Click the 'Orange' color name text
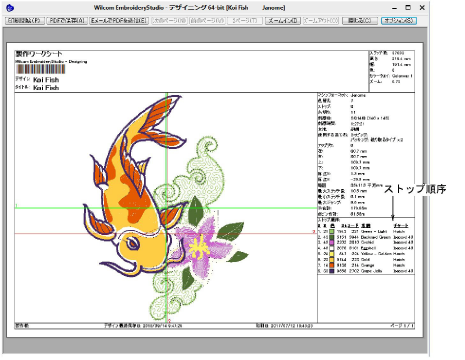This screenshot has width=465, height=360. pos(368,265)
